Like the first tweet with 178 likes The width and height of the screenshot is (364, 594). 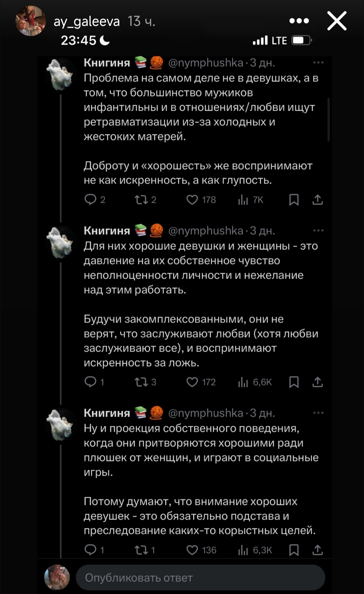pos(201,200)
